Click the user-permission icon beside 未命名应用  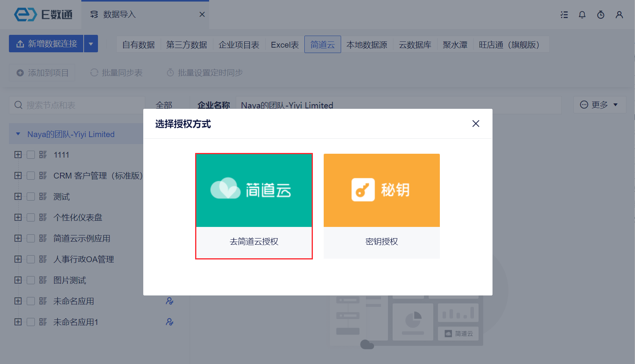(170, 301)
